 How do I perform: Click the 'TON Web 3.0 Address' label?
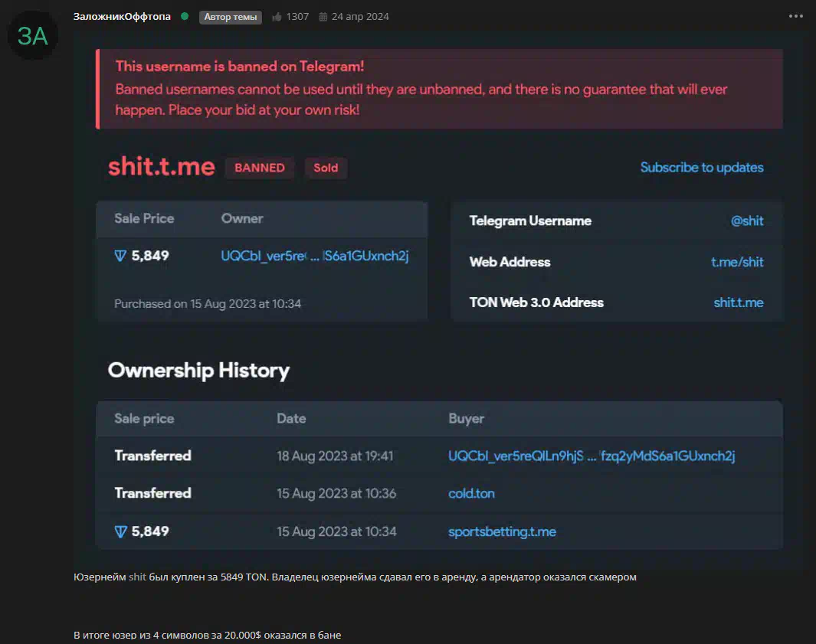536,302
